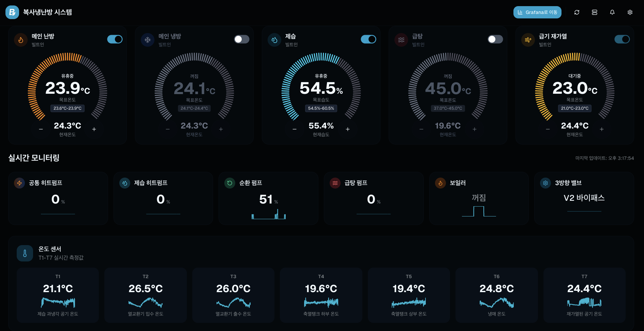Click the refresh icon in header
The width and height of the screenshot is (644, 331).
577,12
